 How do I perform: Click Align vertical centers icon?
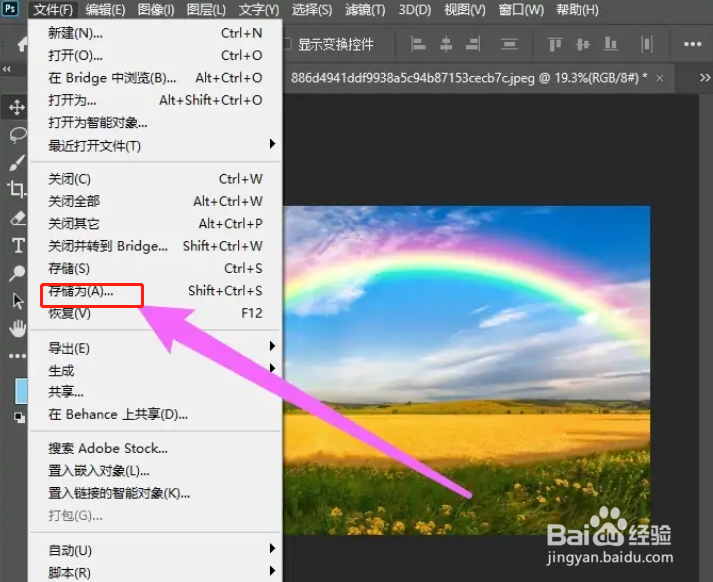(x=583, y=44)
